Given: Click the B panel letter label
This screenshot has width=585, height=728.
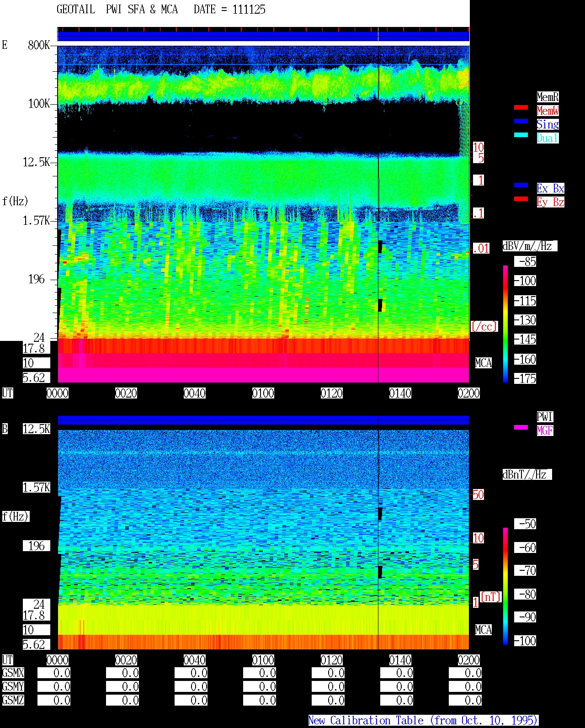Looking at the screenshot, I should [x=5, y=429].
